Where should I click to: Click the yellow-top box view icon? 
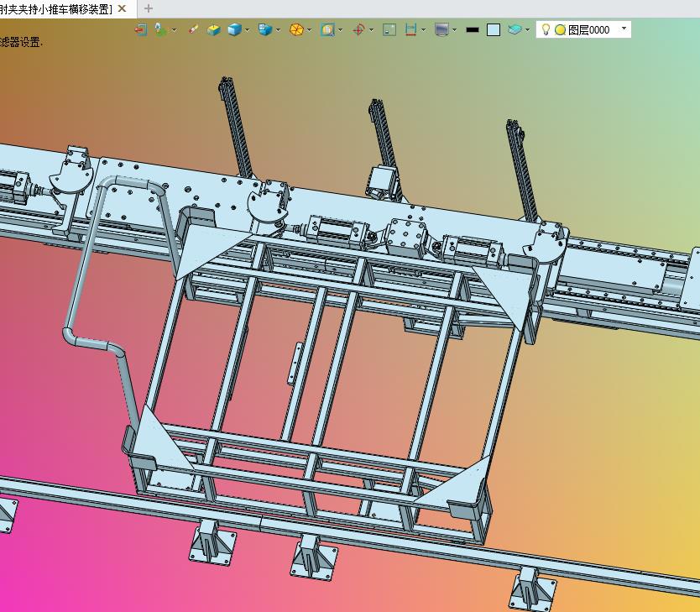(214, 30)
